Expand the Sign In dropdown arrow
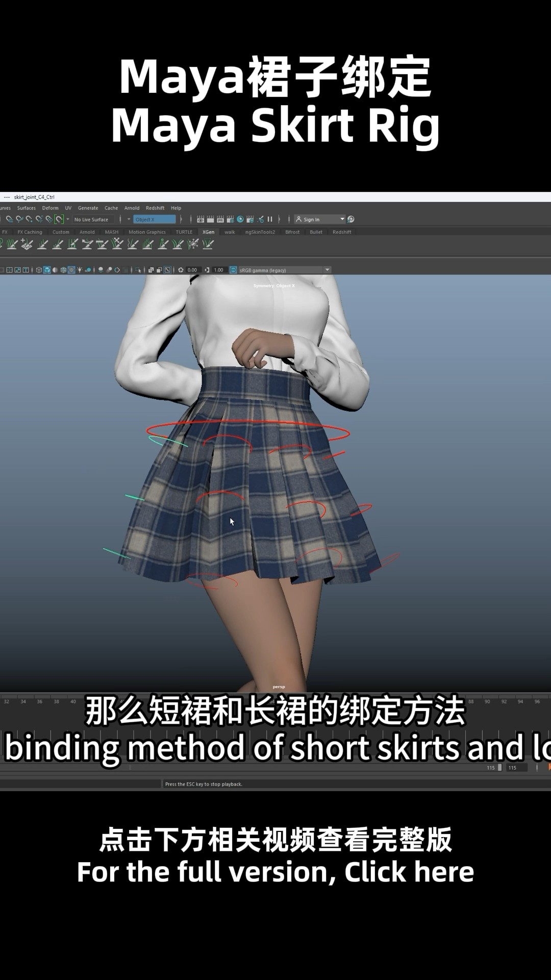 point(342,219)
